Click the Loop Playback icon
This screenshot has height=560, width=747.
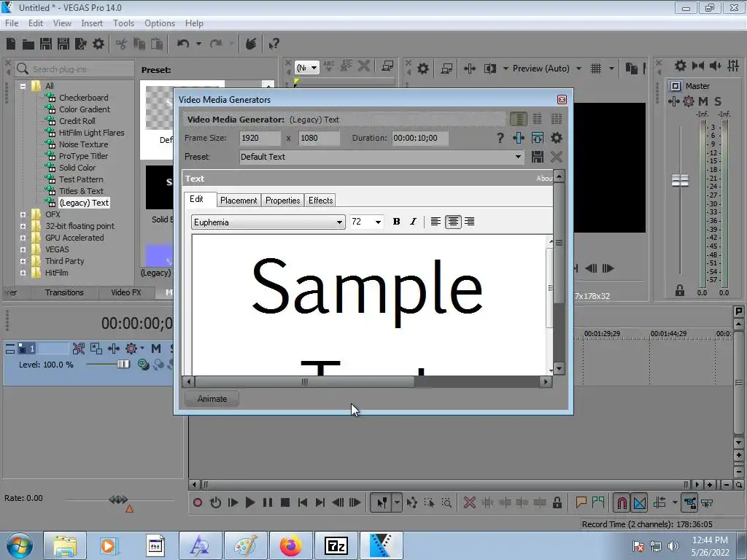click(215, 502)
